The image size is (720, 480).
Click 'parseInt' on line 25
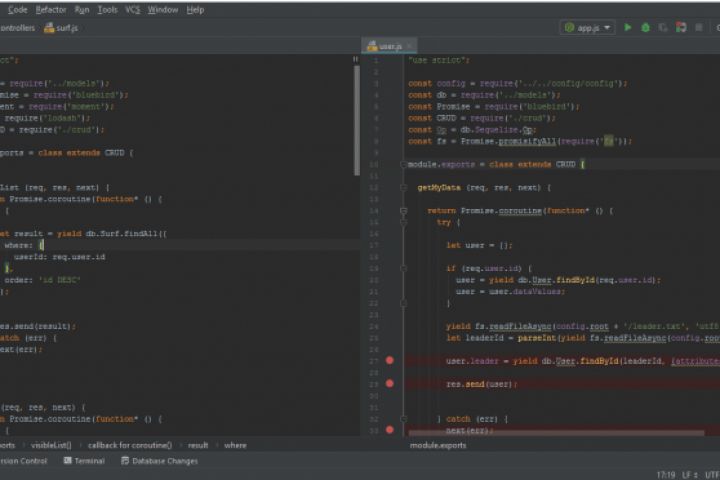pos(537,338)
